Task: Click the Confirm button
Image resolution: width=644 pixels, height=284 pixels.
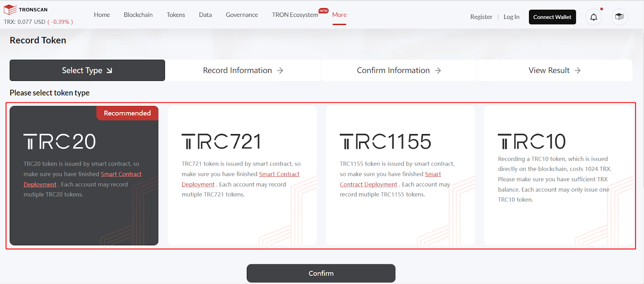Action: 321,273
